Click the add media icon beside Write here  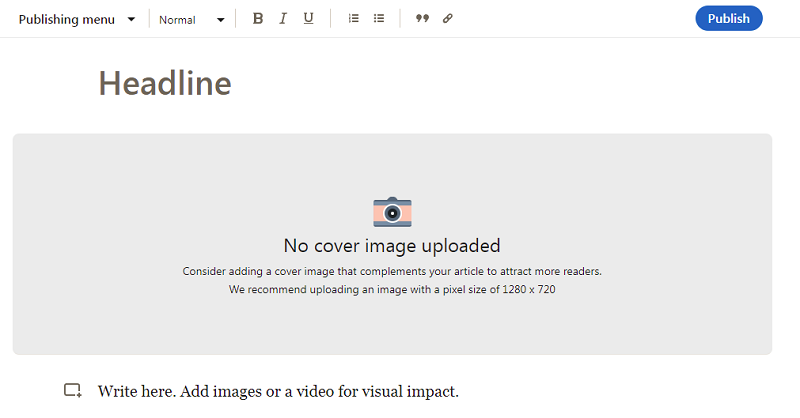(x=72, y=391)
